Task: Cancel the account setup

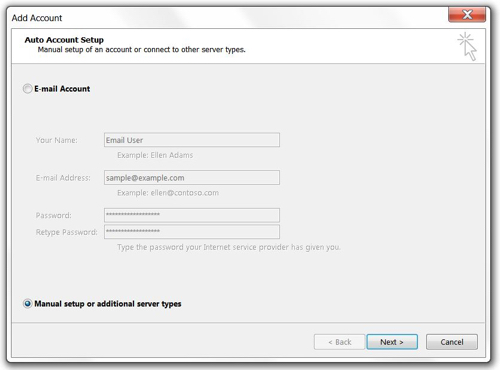Action: [x=452, y=342]
